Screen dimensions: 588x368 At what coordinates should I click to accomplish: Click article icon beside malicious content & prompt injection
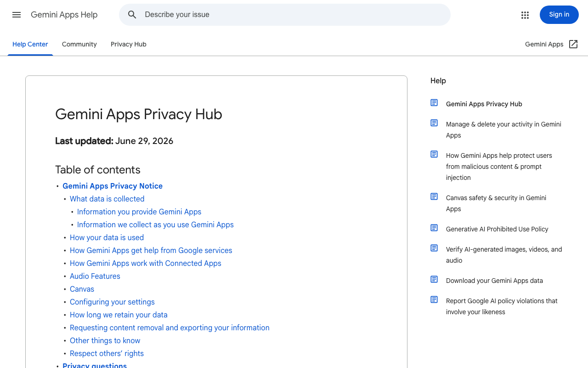[x=434, y=154]
